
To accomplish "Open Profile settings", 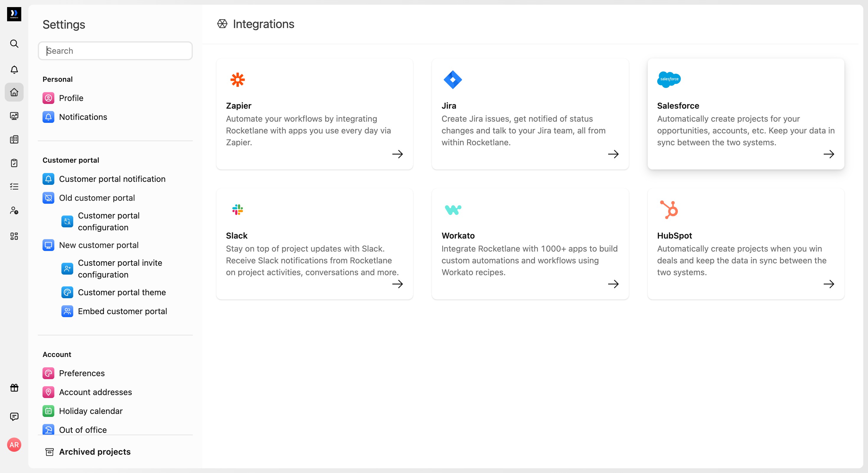I will 63,98.
